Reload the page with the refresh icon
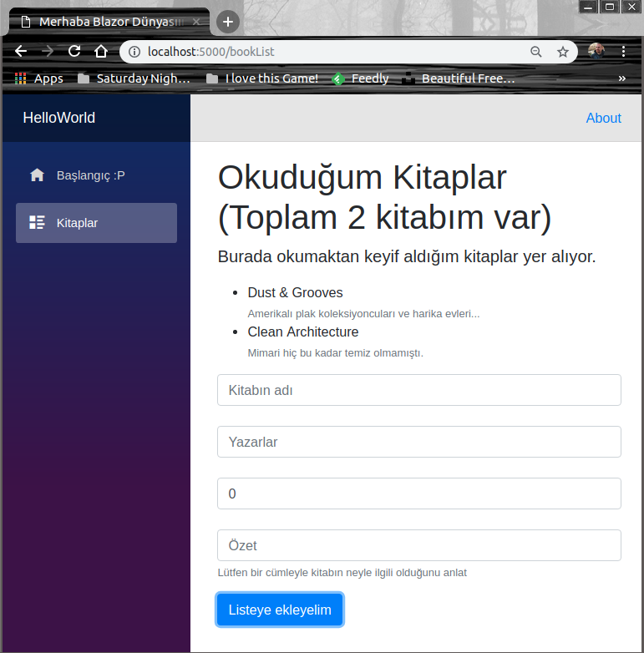Screen dimensions: 644x653 point(74,52)
